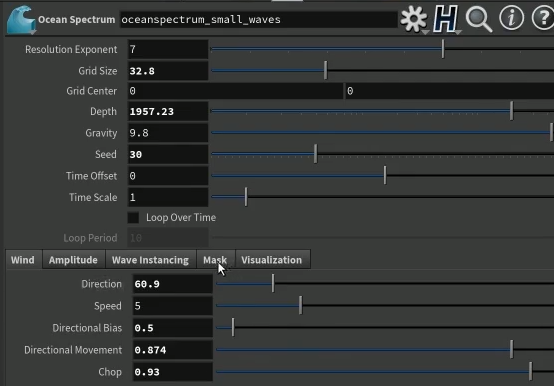Click the first Grid Center field

pyautogui.click(x=235, y=91)
